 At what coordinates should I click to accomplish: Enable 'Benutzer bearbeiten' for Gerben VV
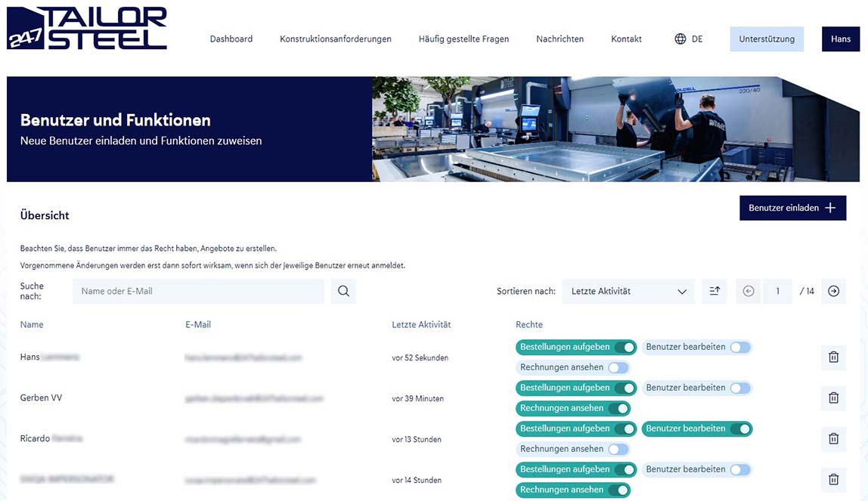point(739,388)
